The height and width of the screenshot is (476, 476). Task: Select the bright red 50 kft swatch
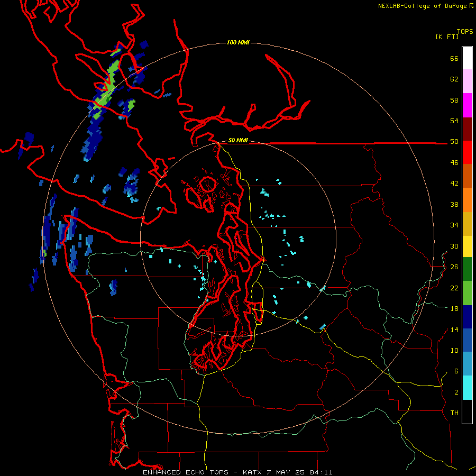[x=467, y=152]
